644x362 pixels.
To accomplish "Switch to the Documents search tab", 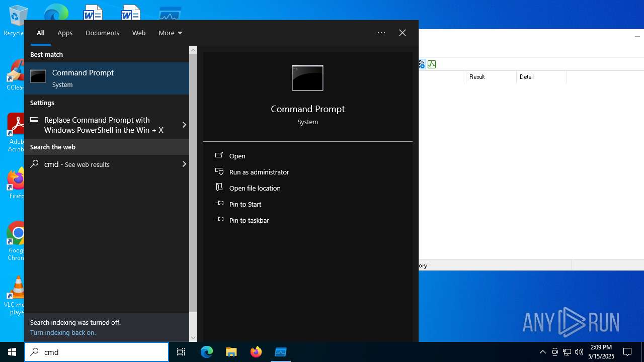I will tap(102, 33).
